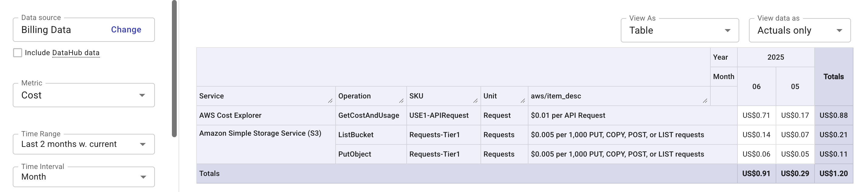Select the US$1.20 grand total cell
The width and height of the screenshot is (868, 192).
[x=834, y=174]
